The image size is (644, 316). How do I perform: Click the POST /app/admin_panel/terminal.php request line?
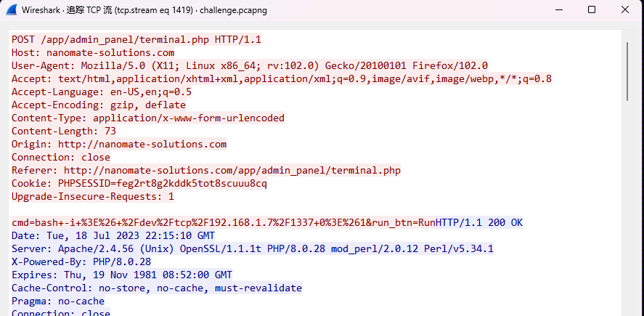tap(136, 40)
